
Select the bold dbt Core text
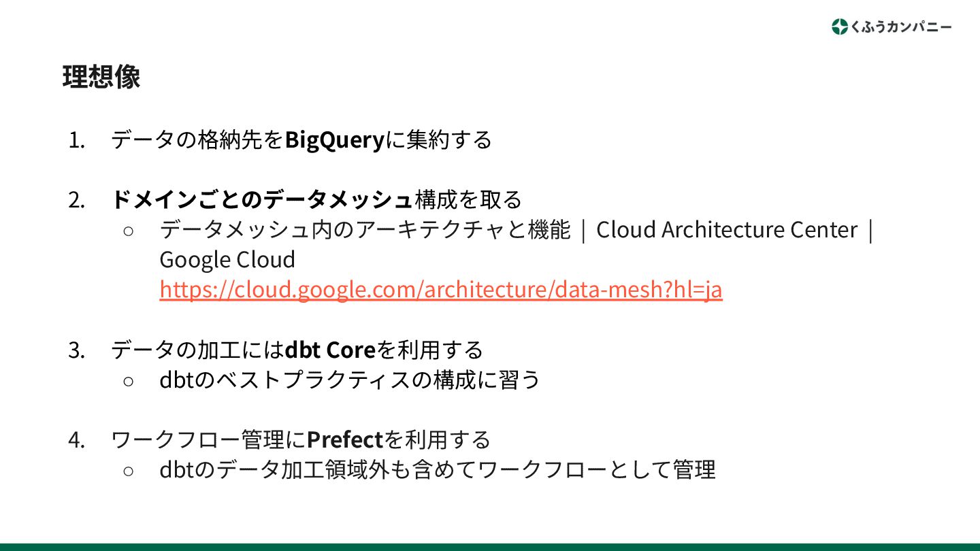pos(330,350)
